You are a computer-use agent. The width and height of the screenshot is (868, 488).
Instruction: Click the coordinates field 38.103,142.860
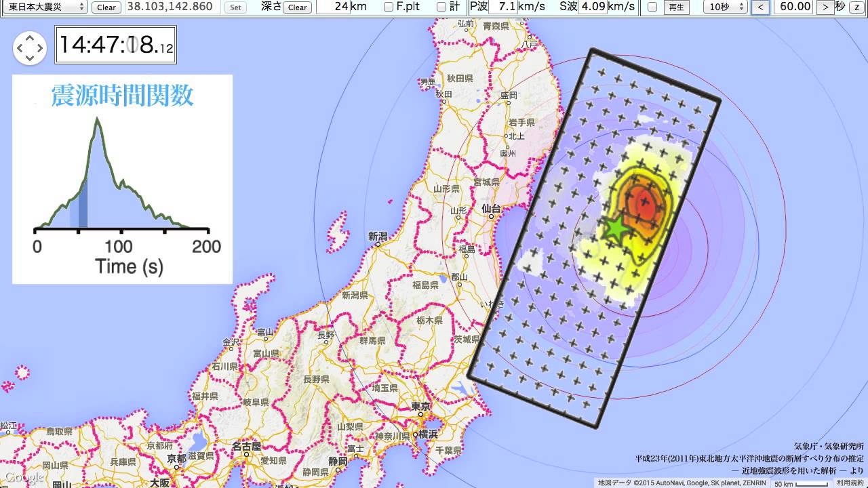[x=173, y=7]
